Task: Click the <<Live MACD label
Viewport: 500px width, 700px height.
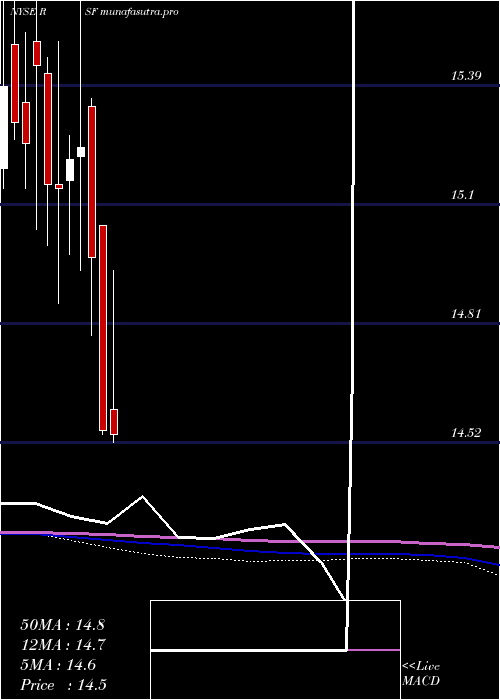Action: pyautogui.click(x=421, y=673)
